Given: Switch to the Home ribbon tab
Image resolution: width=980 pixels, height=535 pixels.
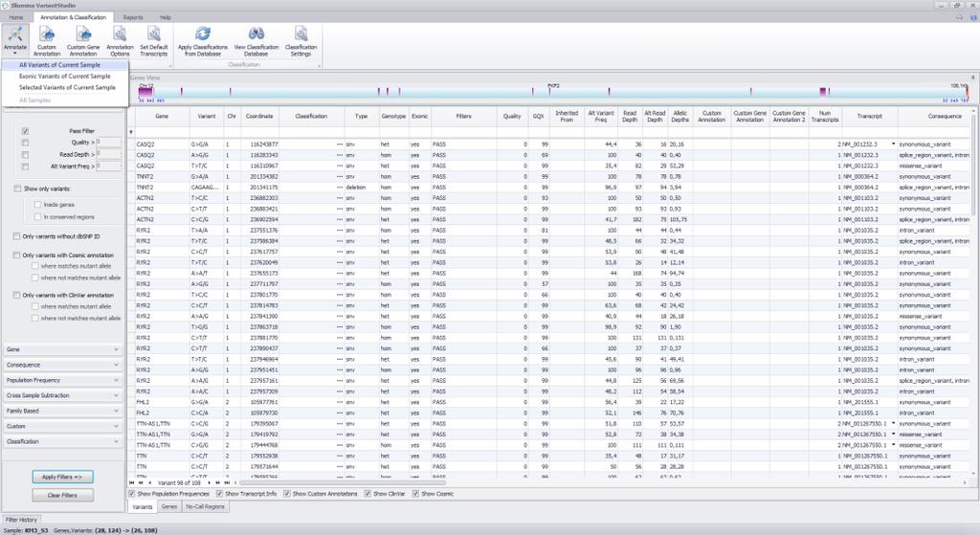Looking at the screenshot, I should (x=16, y=17).
